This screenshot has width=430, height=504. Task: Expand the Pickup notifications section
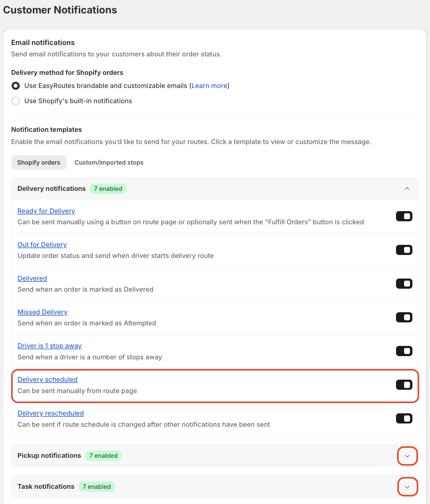[407, 456]
